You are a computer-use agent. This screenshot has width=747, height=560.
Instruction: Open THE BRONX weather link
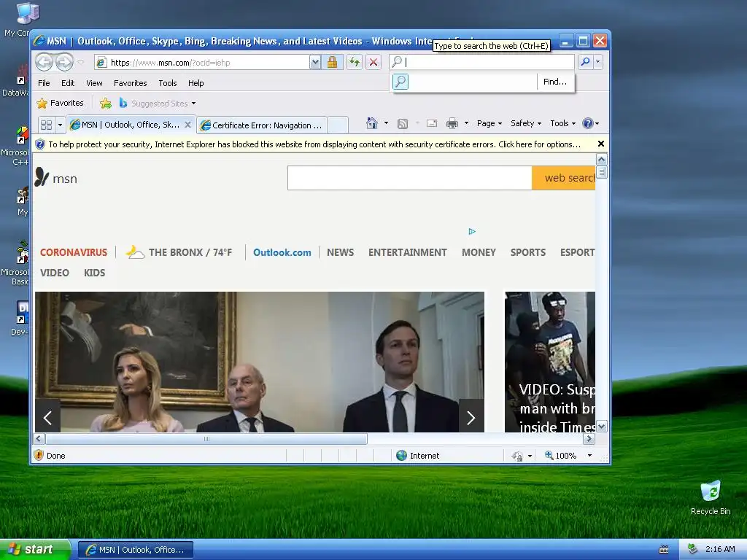[179, 252]
